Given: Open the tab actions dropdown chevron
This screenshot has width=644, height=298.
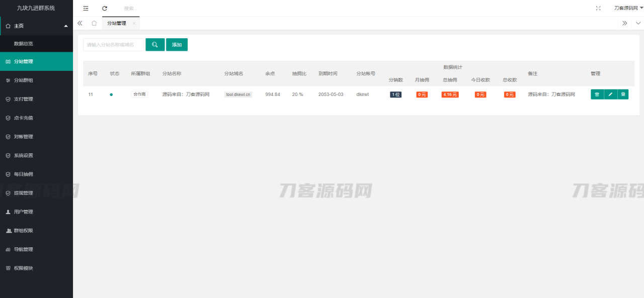Looking at the screenshot, I should coord(638,23).
